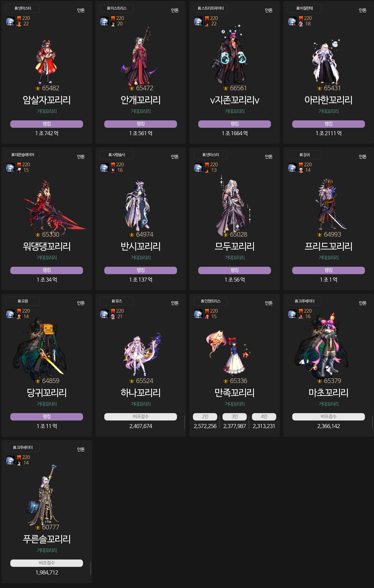Click the red level flag icon on 프리드꼬리리 card
The height and width of the screenshot is (588, 374).
tap(301, 165)
